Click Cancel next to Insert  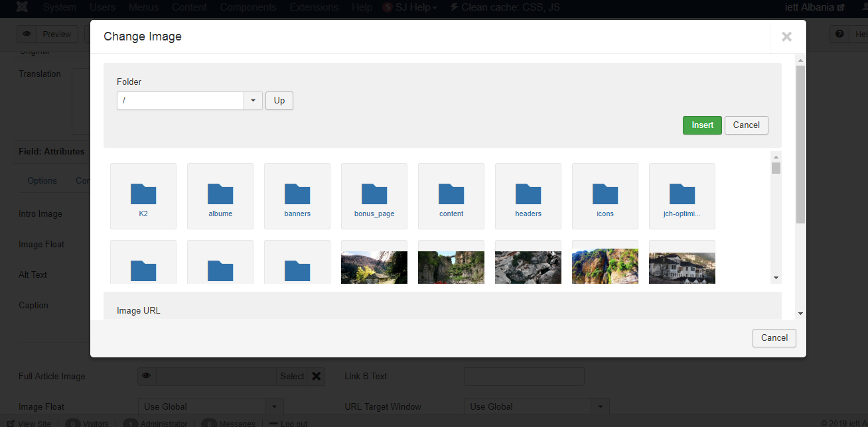(747, 125)
